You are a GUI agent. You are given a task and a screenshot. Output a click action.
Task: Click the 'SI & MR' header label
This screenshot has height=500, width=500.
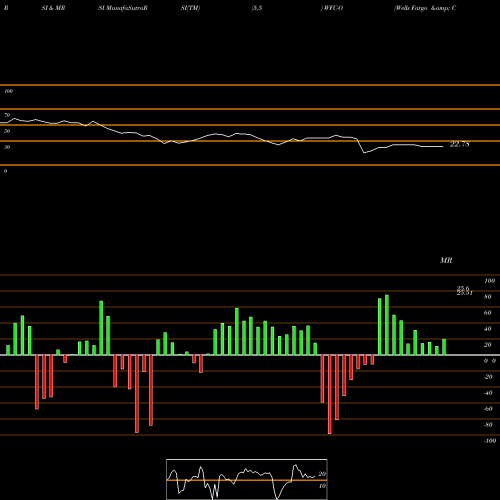pyautogui.click(x=53, y=8)
